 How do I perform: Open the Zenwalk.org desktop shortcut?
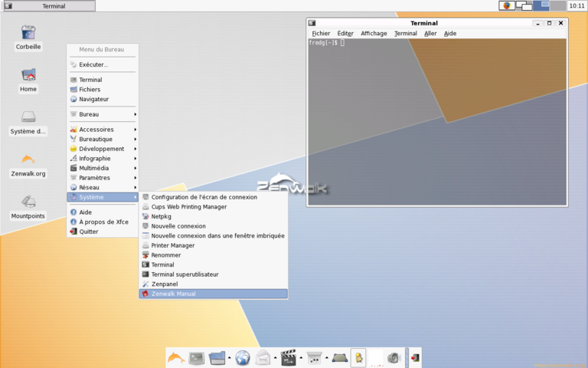pyautogui.click(x=28, y=159)
